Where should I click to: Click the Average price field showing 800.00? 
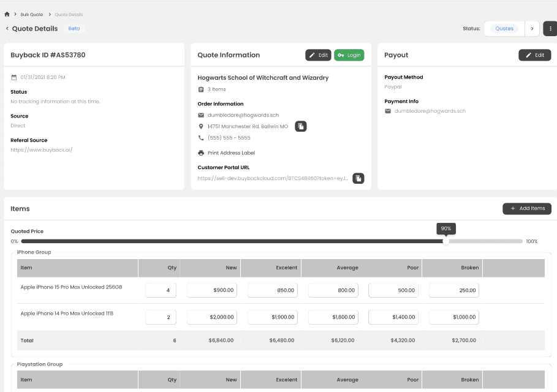click(x=333, y=290)
